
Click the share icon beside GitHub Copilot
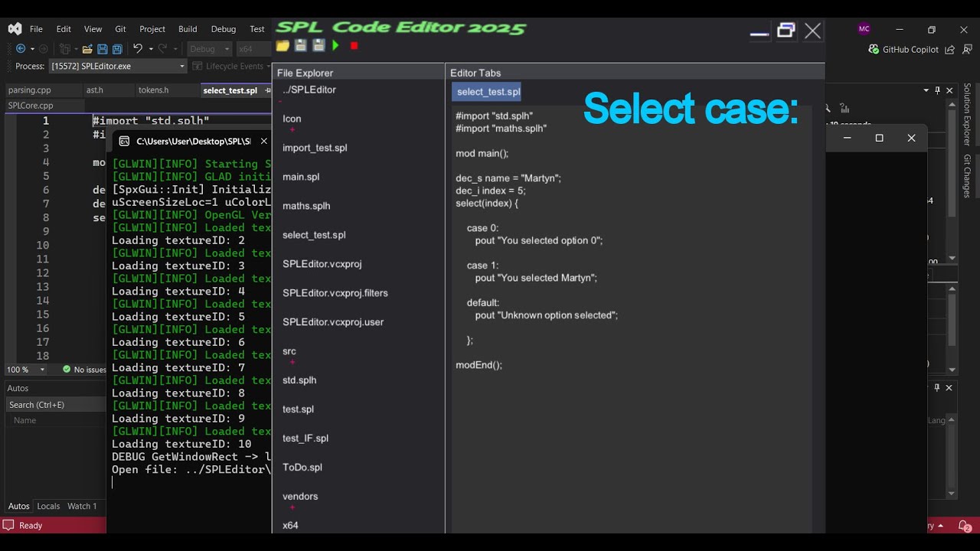coord(950,49)
